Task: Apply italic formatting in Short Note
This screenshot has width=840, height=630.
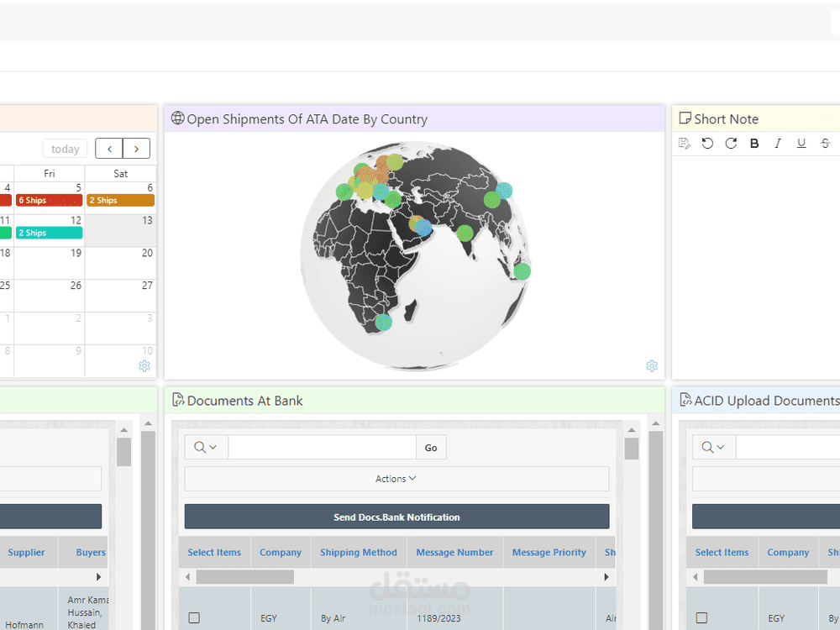Action: [x=778, y=143]
